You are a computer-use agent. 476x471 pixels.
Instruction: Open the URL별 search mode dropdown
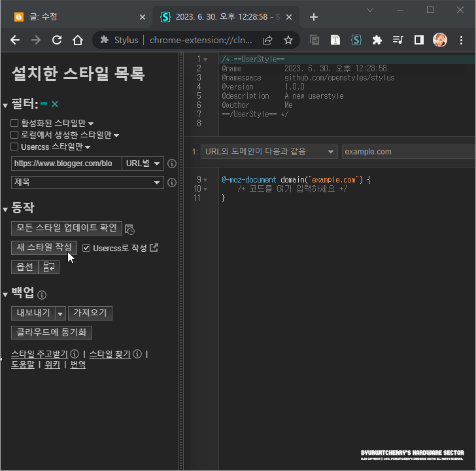[143, 164]
